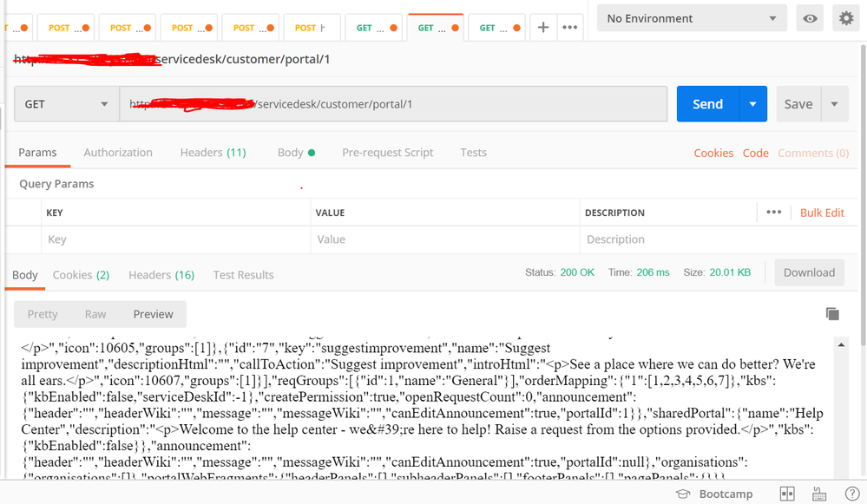Open manage environments gear icon

(846, 18)
